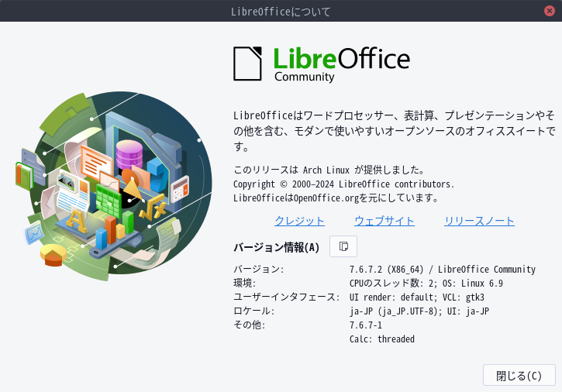The width and height of the screenshot is (562, 392).
Task: Click the green spreadsheet grid in the artwork
Action: [109, 201]
